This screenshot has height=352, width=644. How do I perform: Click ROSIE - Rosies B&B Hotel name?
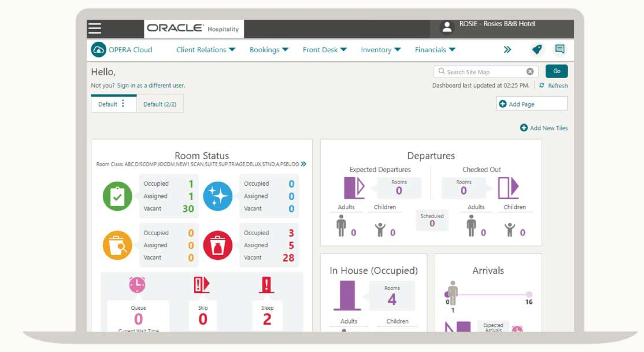(497, 24)
